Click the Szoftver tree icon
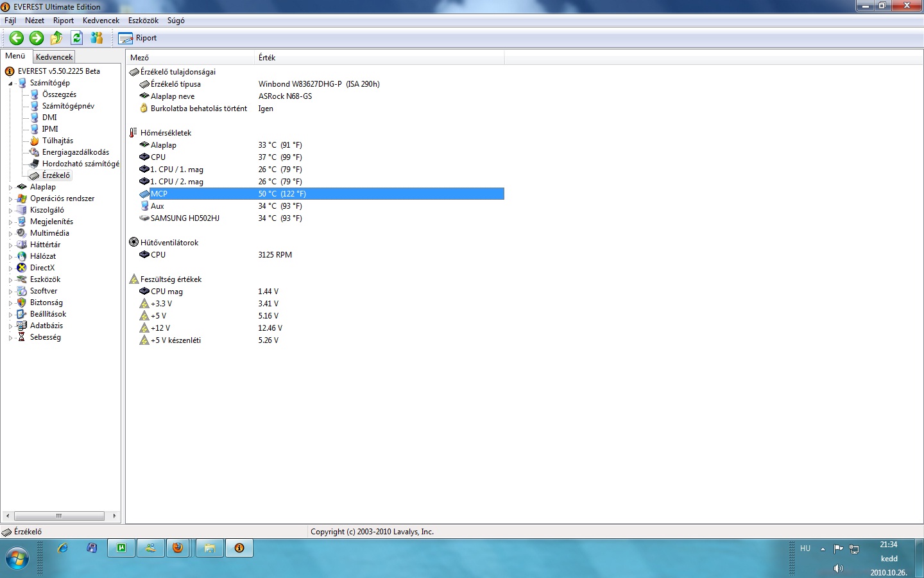 [x=22, y=291]
